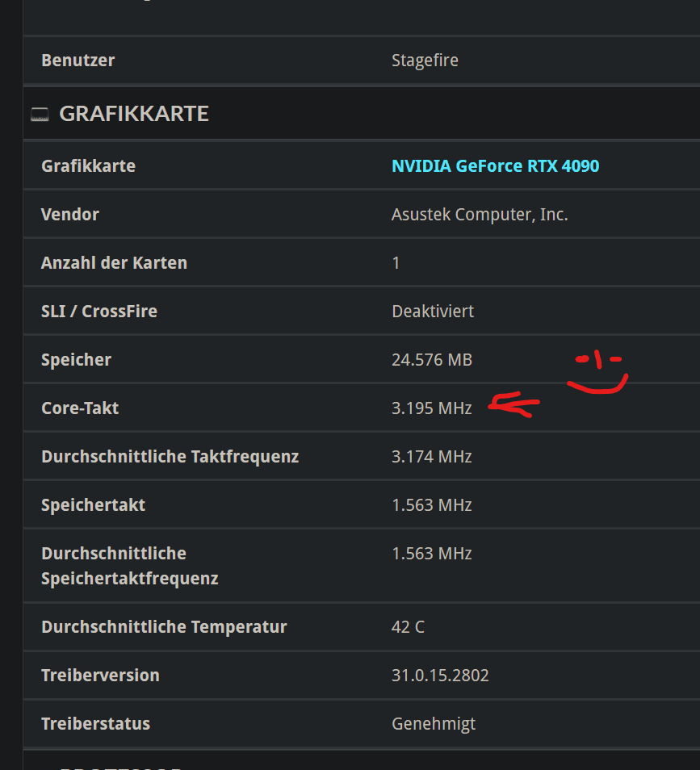The width and height of the screenshot is (700, 770).
Task: Select the Core-Takt label
Action: click(80, 408)
